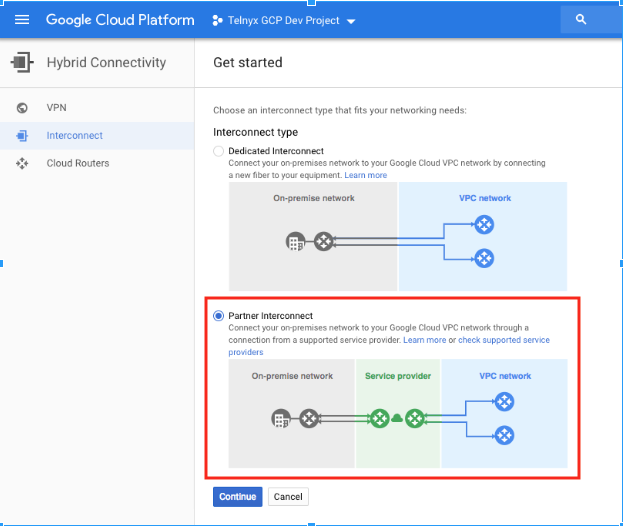Viewport: 623px width, 526px height.
Task: Click the Get started heading
Action: point(248,62)
